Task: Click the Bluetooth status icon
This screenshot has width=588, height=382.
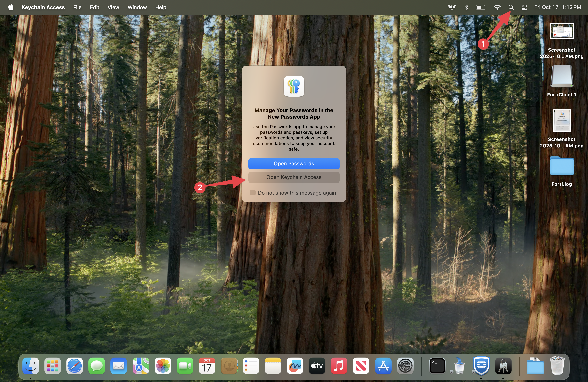Action: click(x=466, y=7)
